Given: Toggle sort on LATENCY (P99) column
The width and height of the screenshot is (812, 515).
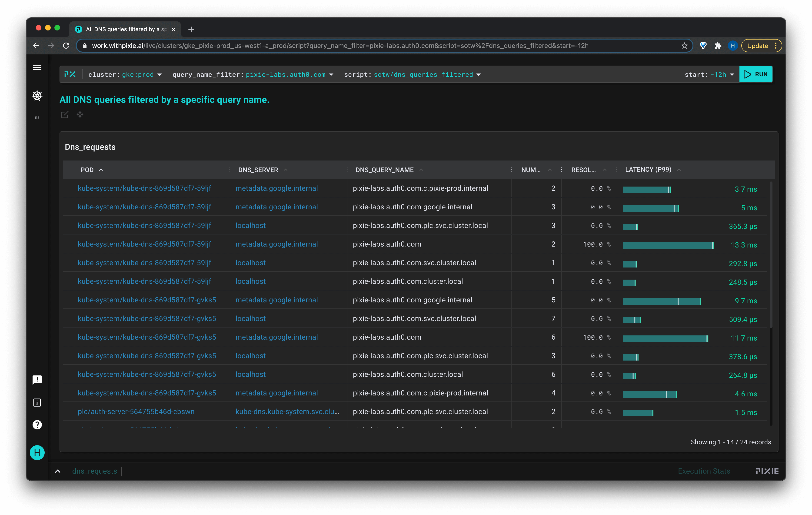Looking at the screenshot, I should 648,170.
